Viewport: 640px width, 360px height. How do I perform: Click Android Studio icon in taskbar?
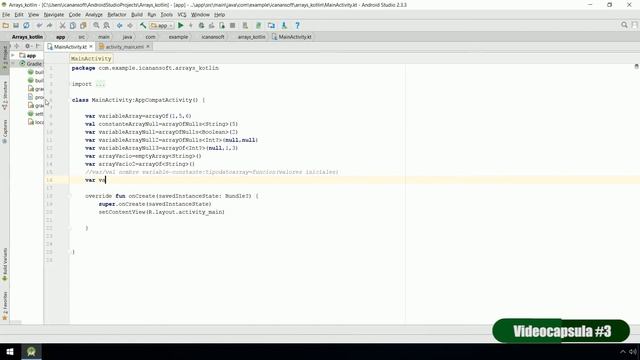pos(31,351)
